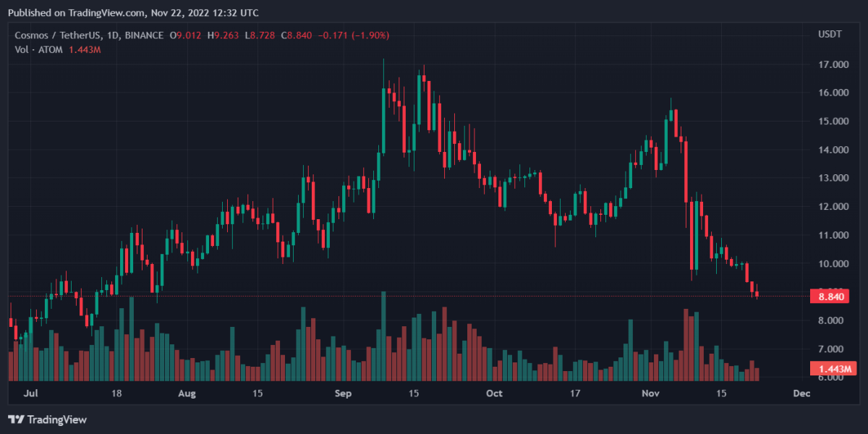Click the Jul time axis label
Screen dimensions: 868x434
[30, 394]
